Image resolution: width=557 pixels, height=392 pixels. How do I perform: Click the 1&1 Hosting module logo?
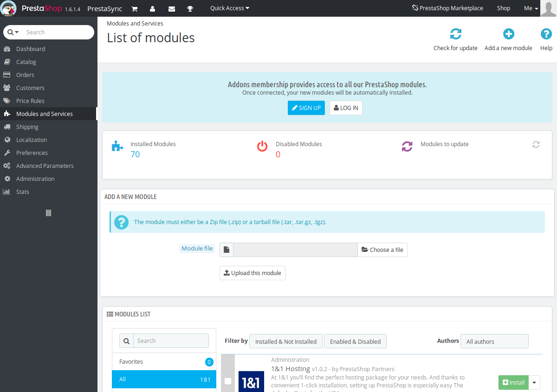(251, 381)
